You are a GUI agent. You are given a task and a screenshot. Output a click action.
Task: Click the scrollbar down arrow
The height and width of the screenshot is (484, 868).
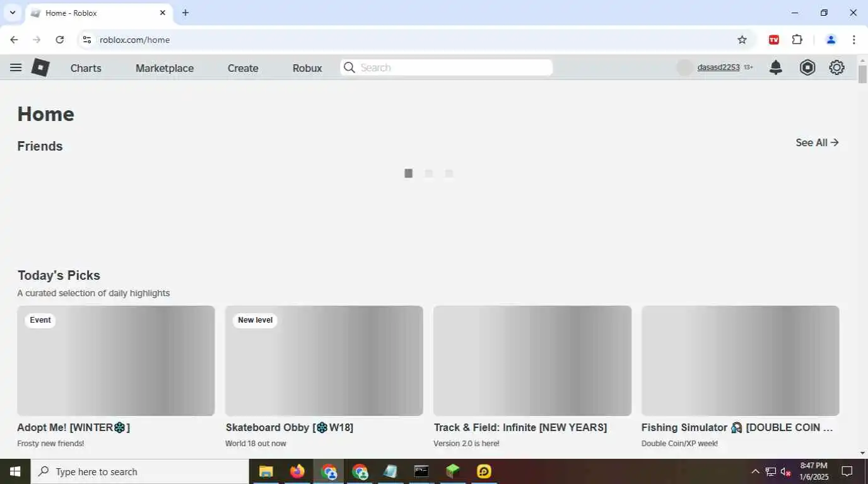coord(862,452)
